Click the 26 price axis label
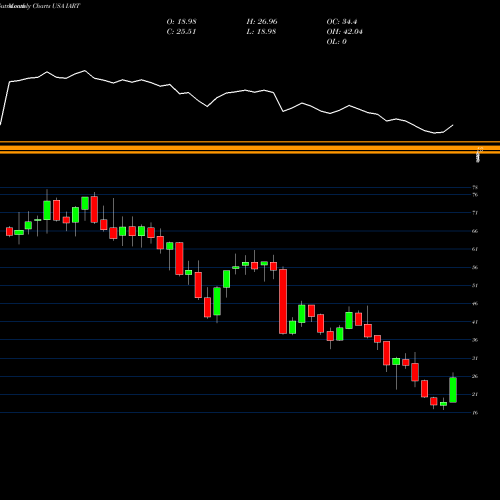The height and width of the screenshot is (500, 500). [x=475, y=376]
